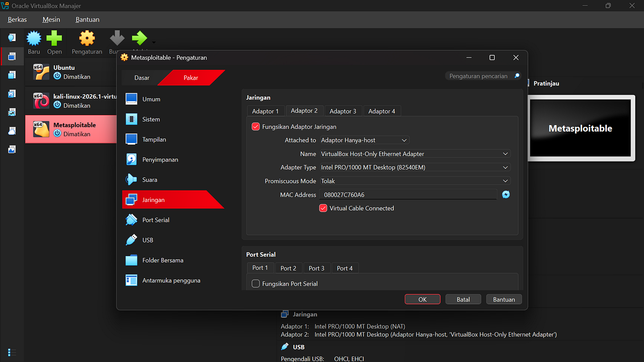
Task: Open the Umum settings category
Action: [172, 99]
